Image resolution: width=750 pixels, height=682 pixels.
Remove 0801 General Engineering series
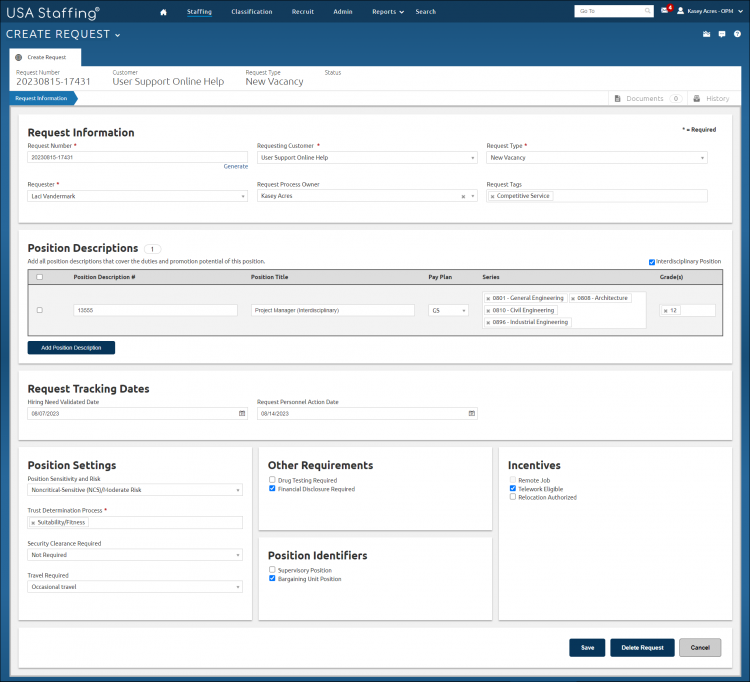[488, 298]
